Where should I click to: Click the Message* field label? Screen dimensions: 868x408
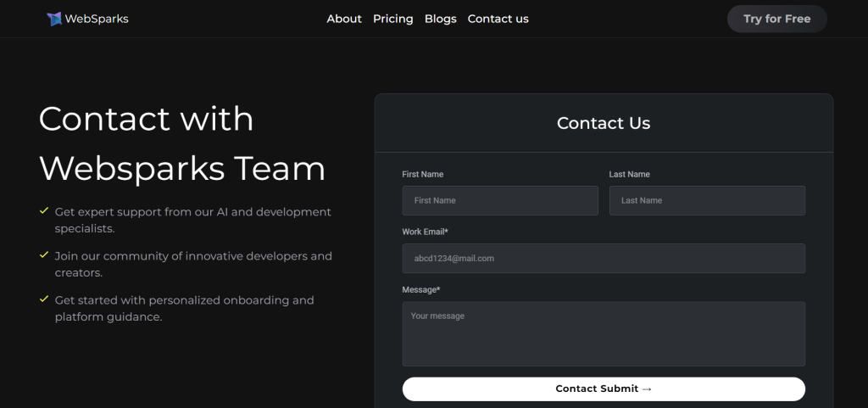point(421,290)
